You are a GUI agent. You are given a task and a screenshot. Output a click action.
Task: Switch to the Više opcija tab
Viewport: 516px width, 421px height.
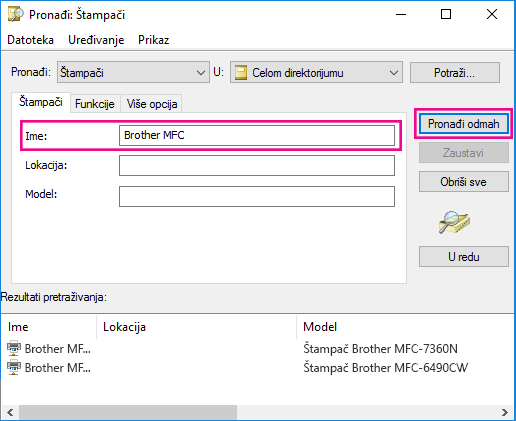[152, 104]
